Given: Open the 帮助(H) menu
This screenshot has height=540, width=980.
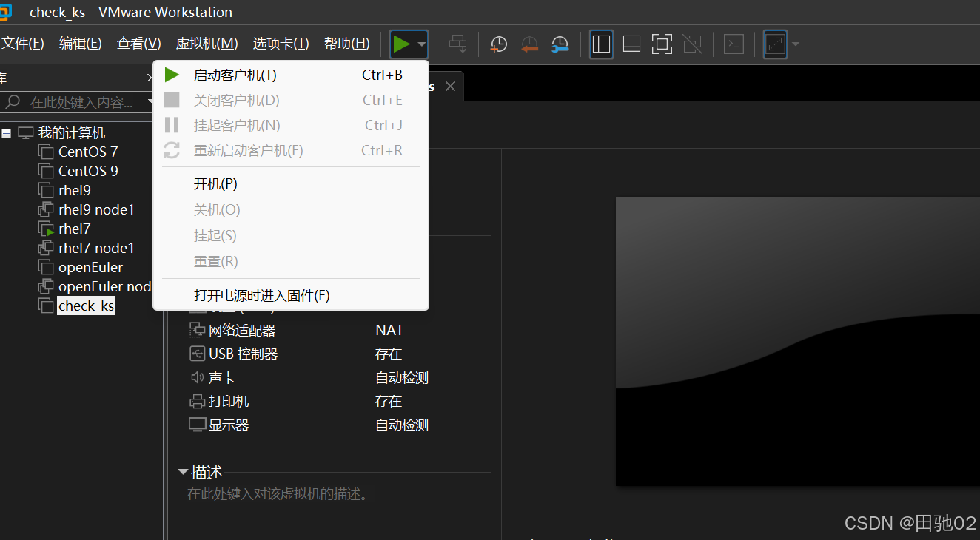Looking at the screenshot, I should coord(347,44).
